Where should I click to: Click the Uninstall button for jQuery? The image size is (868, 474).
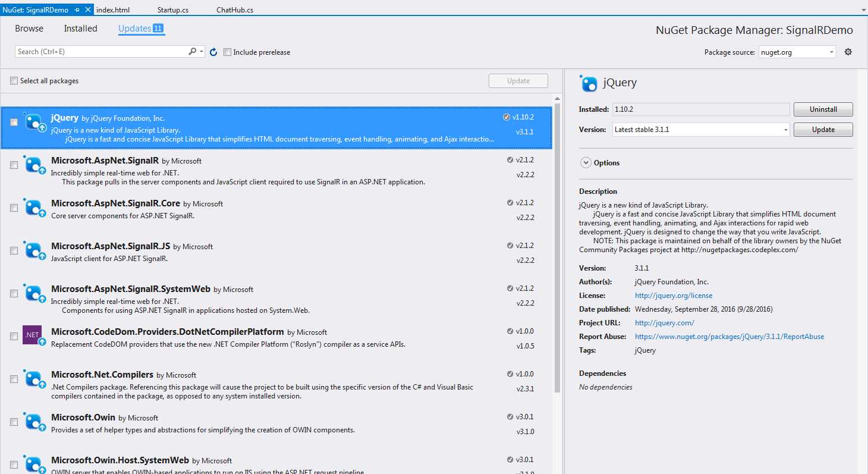pyautogui.click(x=823, y=109)
